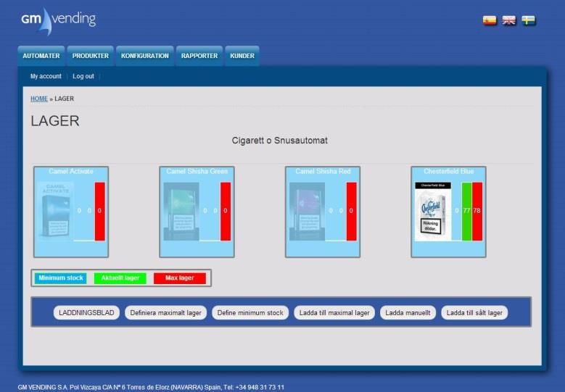Open the AUTOMATER tab
The width and height of the screenshot is (565, 392).
pyautogui.click(x=41, y=56)
